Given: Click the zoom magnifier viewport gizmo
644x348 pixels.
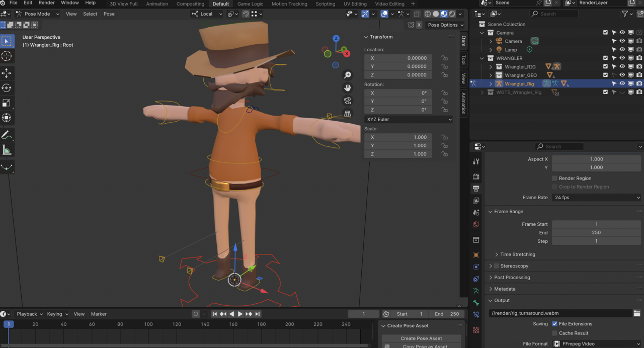Looking at the screenshot, I should 347,75.
